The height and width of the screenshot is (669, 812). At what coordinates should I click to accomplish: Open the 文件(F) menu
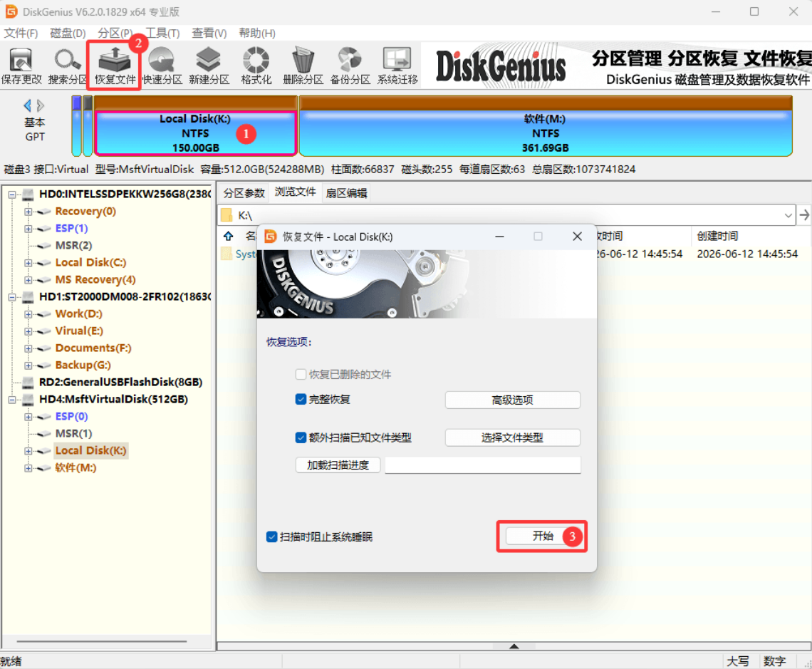(x=21, y=33)
